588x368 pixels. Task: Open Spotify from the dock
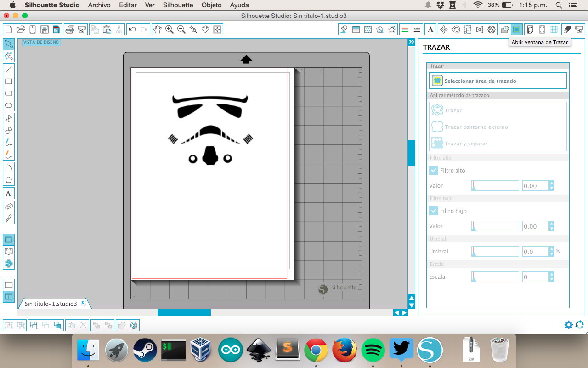pyautogui.click(x=373, y=351)
